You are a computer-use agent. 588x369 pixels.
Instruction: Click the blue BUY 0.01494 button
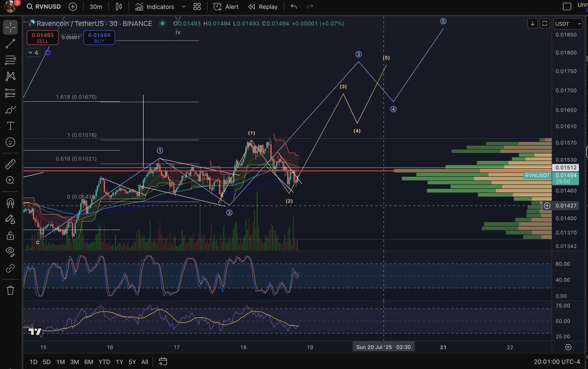coord(99,38)
